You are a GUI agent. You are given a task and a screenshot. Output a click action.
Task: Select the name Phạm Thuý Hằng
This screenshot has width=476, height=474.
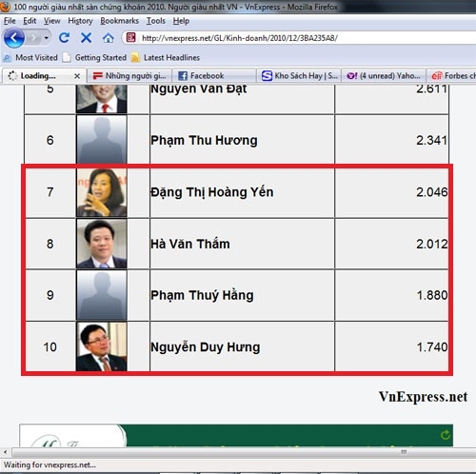tap(202, 295)
